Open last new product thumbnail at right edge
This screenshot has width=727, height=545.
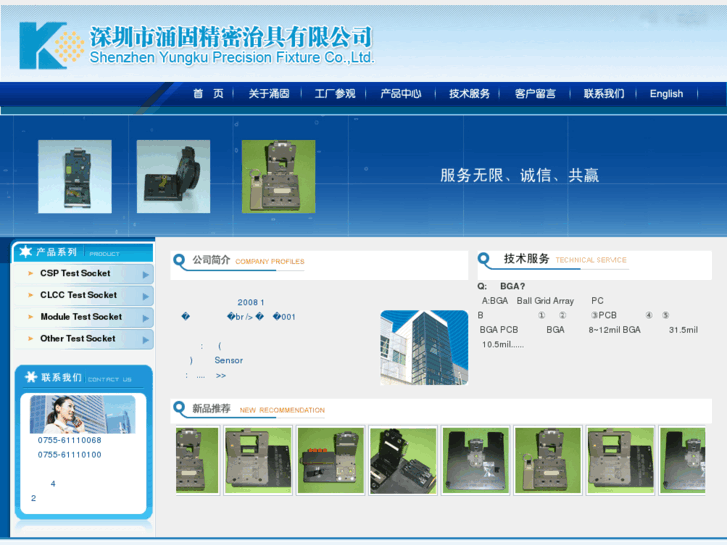[x=682, y=460]
